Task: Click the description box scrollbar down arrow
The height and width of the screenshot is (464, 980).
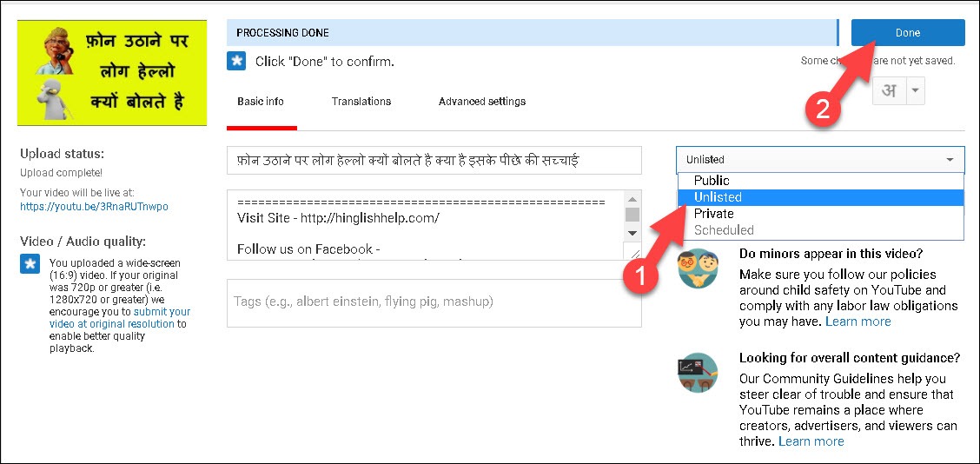Action: point(632,233)
